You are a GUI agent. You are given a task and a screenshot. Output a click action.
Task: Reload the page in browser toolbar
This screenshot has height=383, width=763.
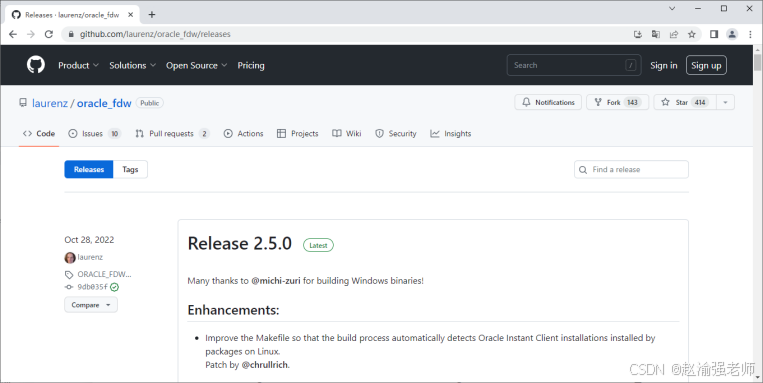click(x=49, y=34)
